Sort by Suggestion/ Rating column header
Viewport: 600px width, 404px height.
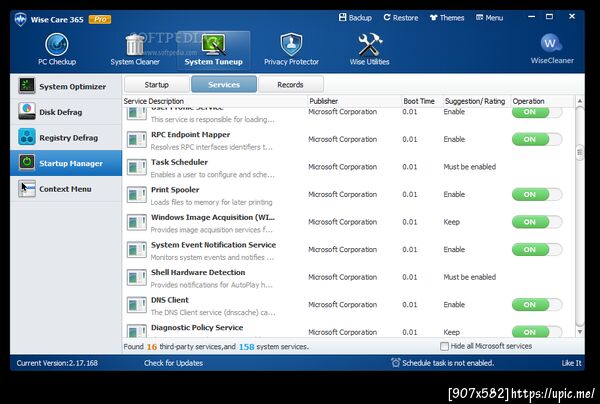(x=476, y=101)
